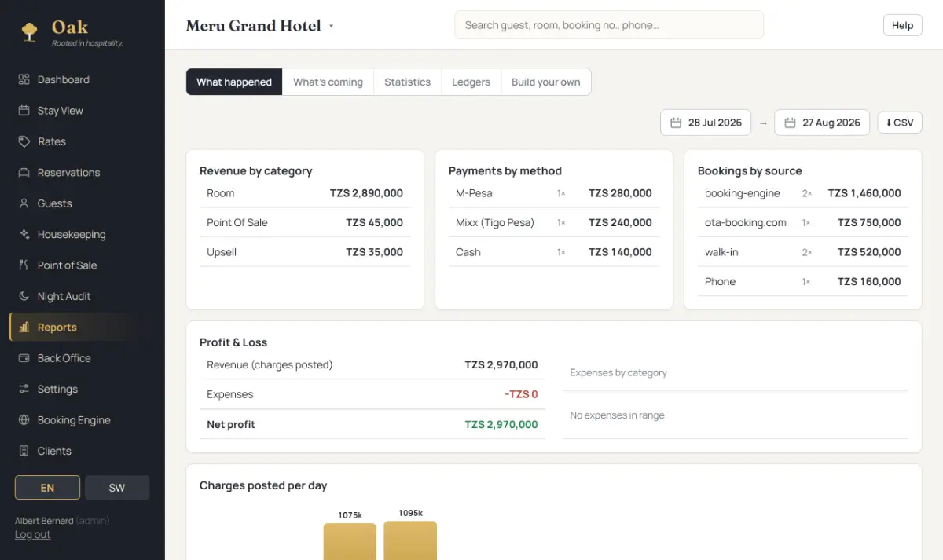Screen dimensions: 943x560
Task: Click the 1095k chart bar
Action: pyautogui.click(x=410, y=540)
